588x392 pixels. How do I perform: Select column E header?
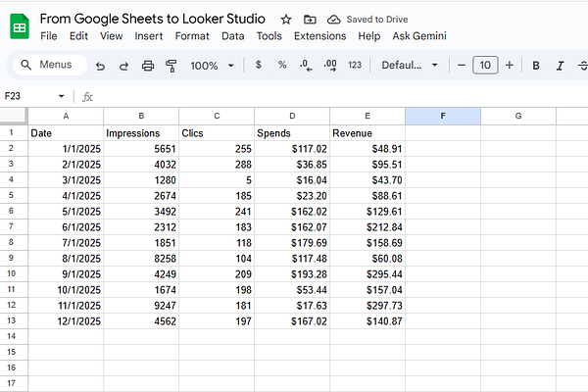(367, 116)
